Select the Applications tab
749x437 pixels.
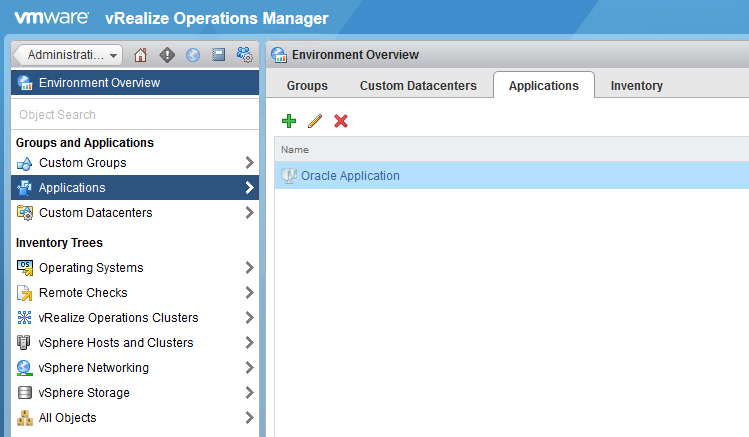[544, 85]
